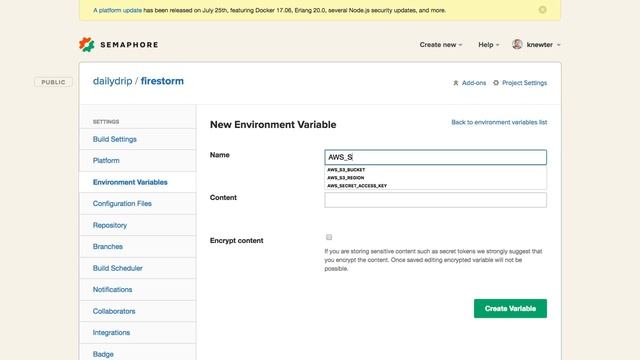Image resolution: width=640 pixels, height=360 pixels.
Task: Click the Semaphore logo icon
Action: click(87, 44)
